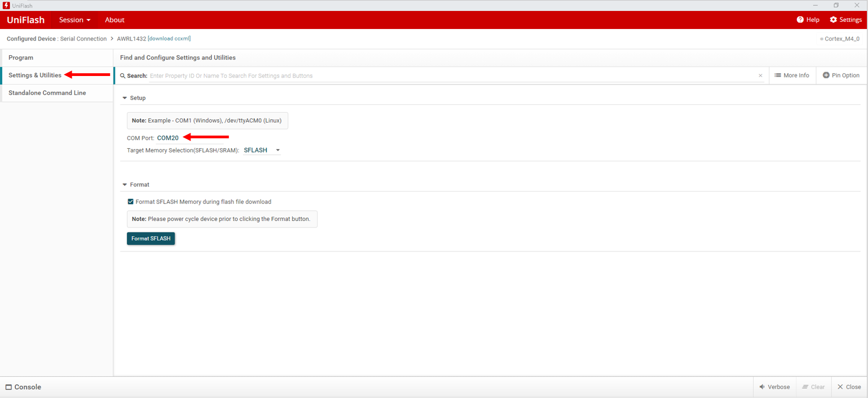The image size is (868, 398).
Task: Select the Settings & Utilities tab
Action: coord(56,75)
